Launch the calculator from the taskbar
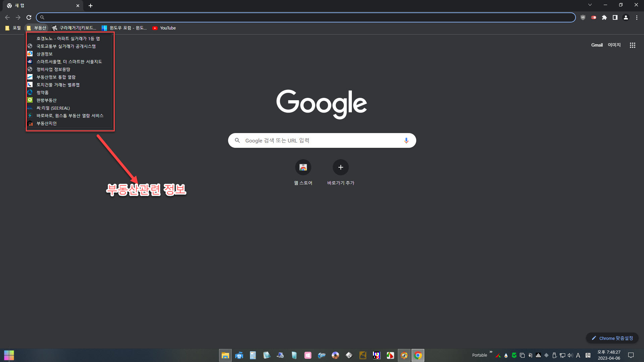Viewport: 644px width, 362px height. [x=253, y=355]
